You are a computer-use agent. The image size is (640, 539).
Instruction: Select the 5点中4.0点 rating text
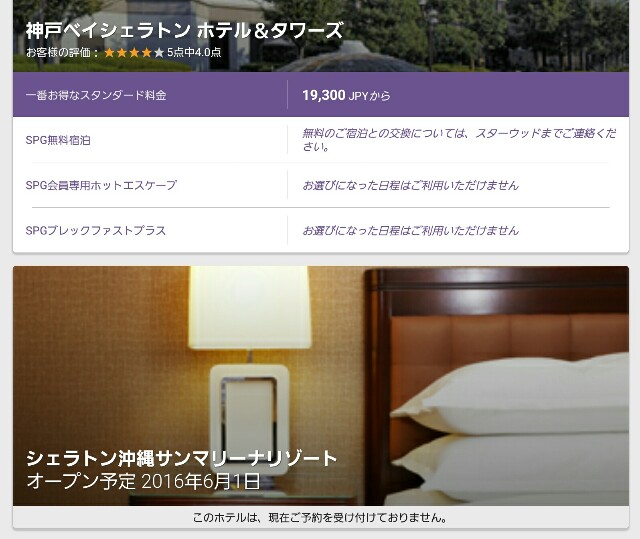[x=194, y=52]
